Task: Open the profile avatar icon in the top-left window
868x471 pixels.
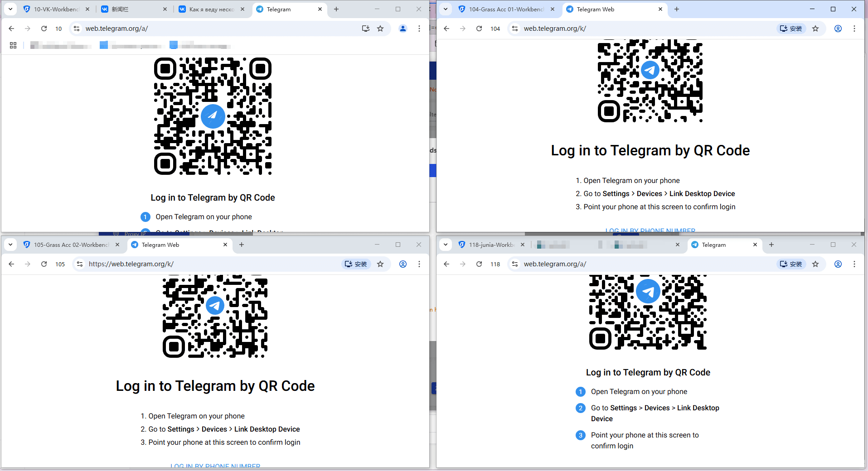Action: tap(402, 29)
